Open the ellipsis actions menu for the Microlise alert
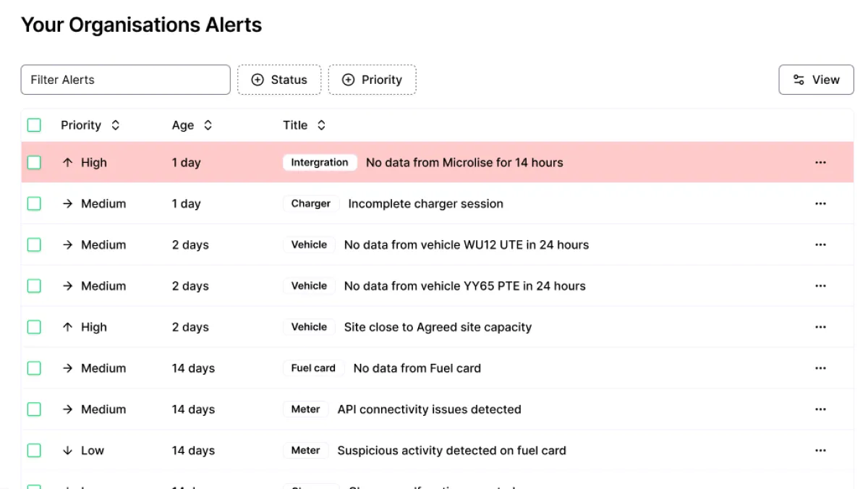Viewport: 868px width, 489px height. 820,162
